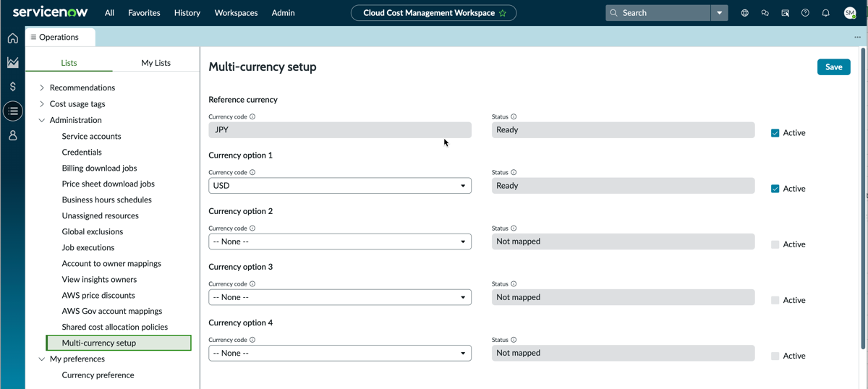Image resolution: width=868 pixels, height=389 pixels.
Task: Open Currency option 1 USD dropdown
Action: 340,186
